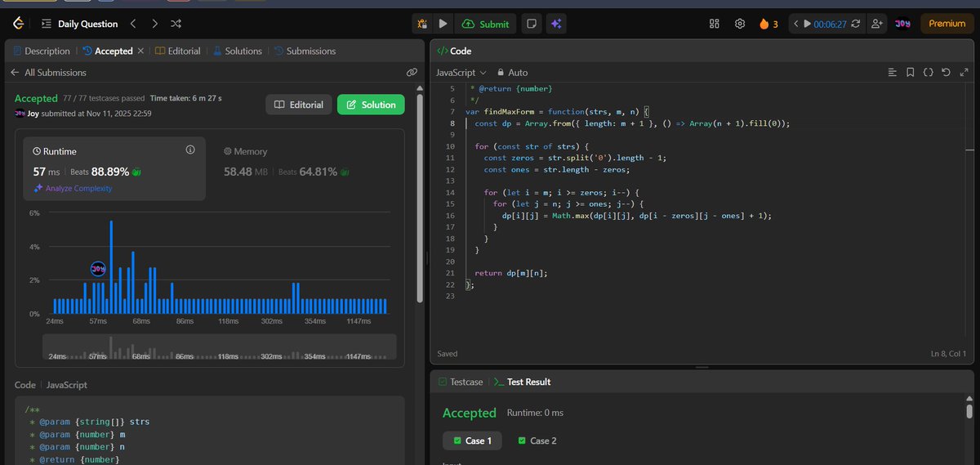The image size is (980, 465).
Task: Click the 'Ln 8, Col 1' status text
Action: (948, 354)
